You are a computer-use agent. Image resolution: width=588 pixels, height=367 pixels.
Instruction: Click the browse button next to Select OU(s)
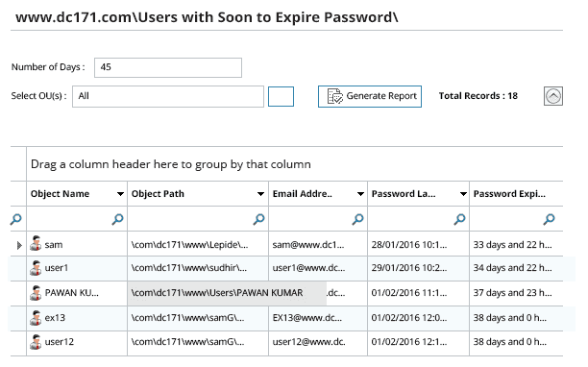tap(281, 96)
